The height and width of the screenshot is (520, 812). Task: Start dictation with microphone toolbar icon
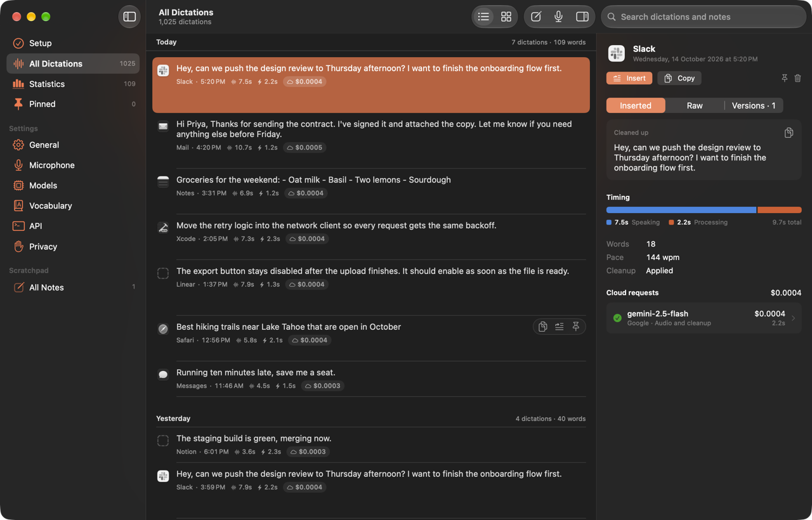(559, 16)
